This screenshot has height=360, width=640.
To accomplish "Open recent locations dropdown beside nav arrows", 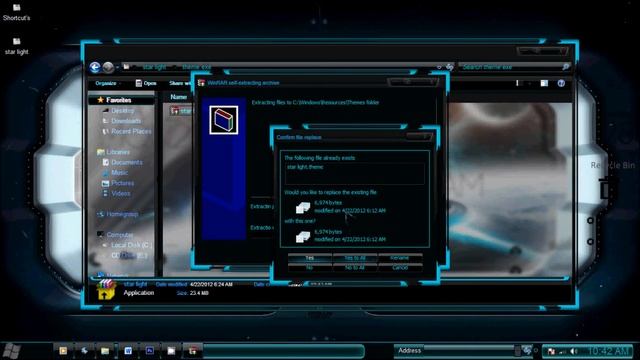I will (x=118, y=67).
